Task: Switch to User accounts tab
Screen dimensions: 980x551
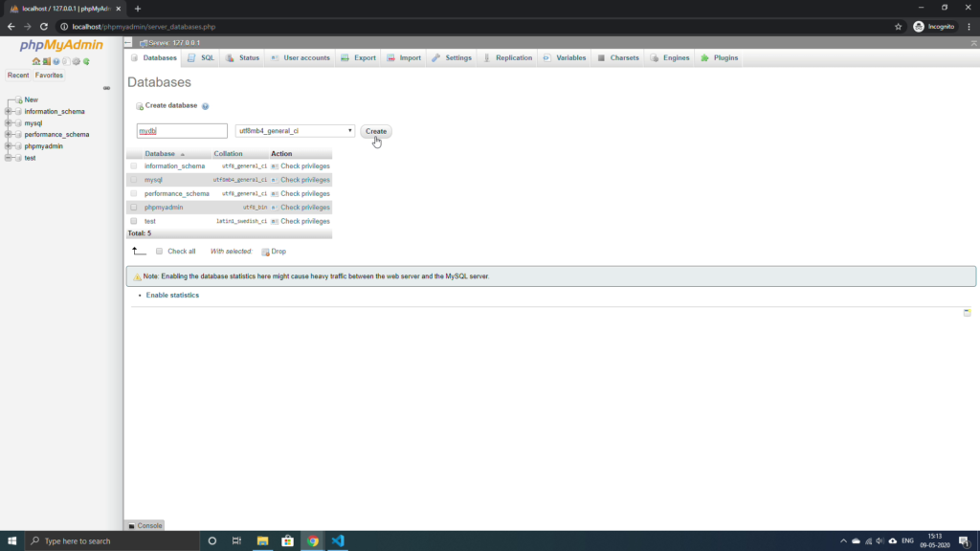Action: [301, 58]
